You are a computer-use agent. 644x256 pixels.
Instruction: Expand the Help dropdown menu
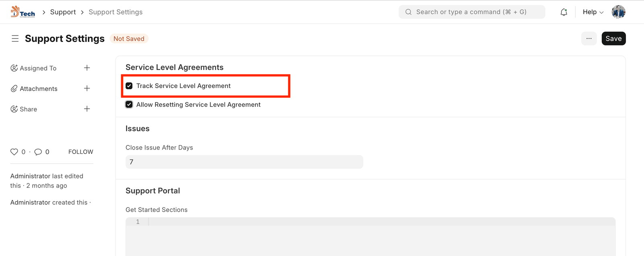pyautogui.click(x=593, y=12)
